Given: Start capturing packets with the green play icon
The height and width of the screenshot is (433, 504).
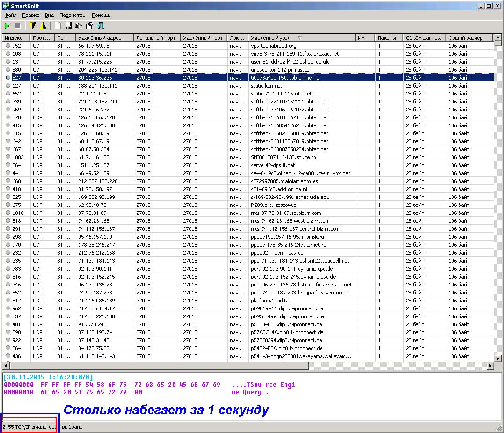Looking at the screenshot, I should tap(7, 26).
